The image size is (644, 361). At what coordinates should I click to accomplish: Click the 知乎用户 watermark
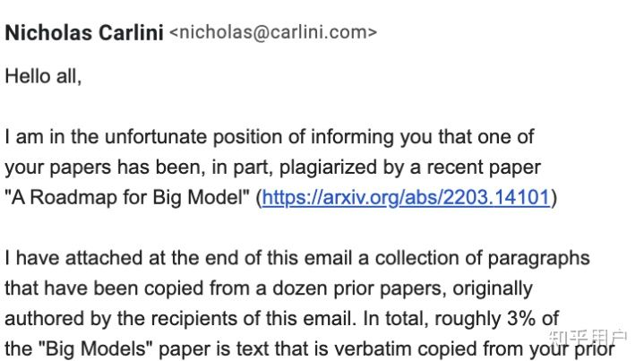(588, 338)
